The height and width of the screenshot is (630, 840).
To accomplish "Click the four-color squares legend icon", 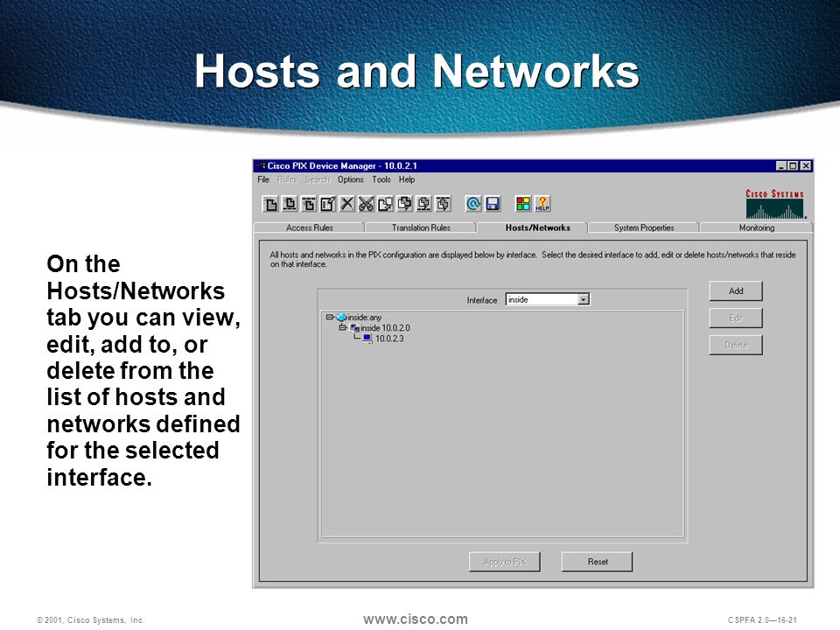I will pos(523,204).
